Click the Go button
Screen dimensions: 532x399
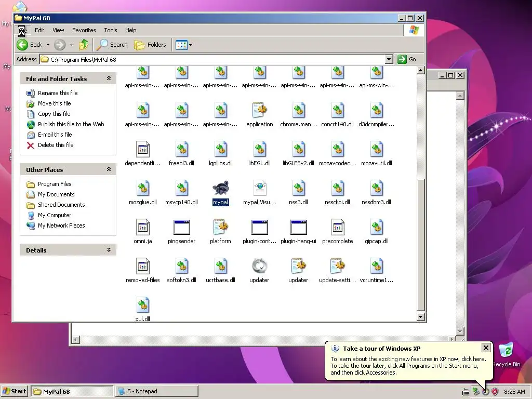407,59
